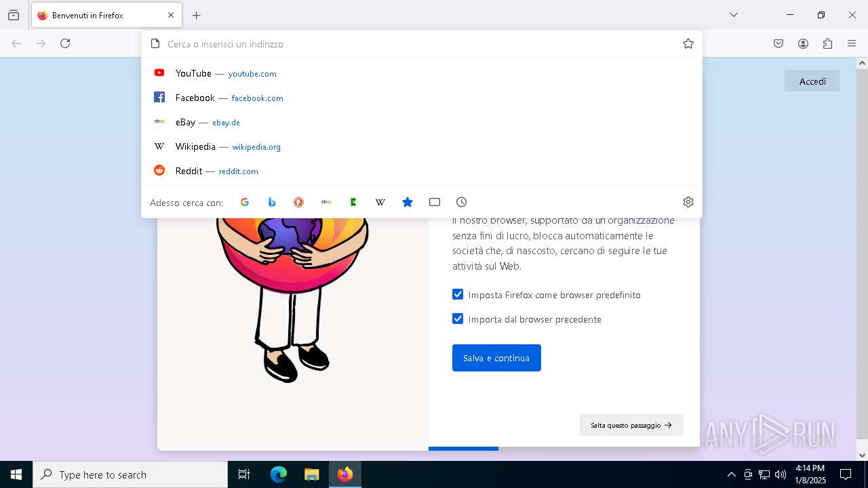This screenshot has width=868, height=488.
Task: Open Task View on taskbar
Action: [x=244, y=474]
